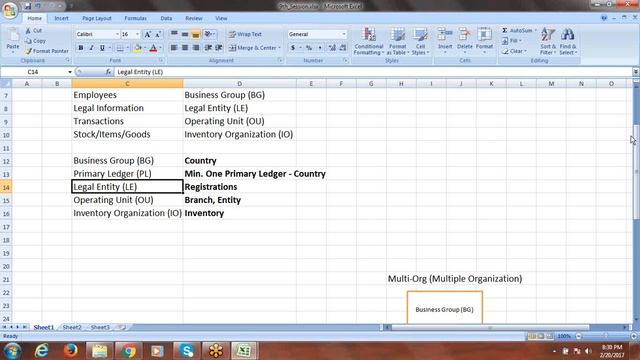640x360 pixels.
Task: Open Sort & Filter menu
Action: pyautogui.click(x=548, y=41)
